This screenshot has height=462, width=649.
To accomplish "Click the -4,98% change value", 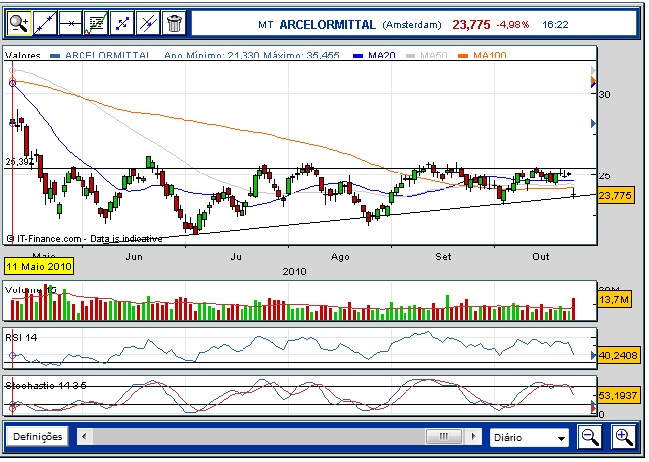I will (513, 25).
